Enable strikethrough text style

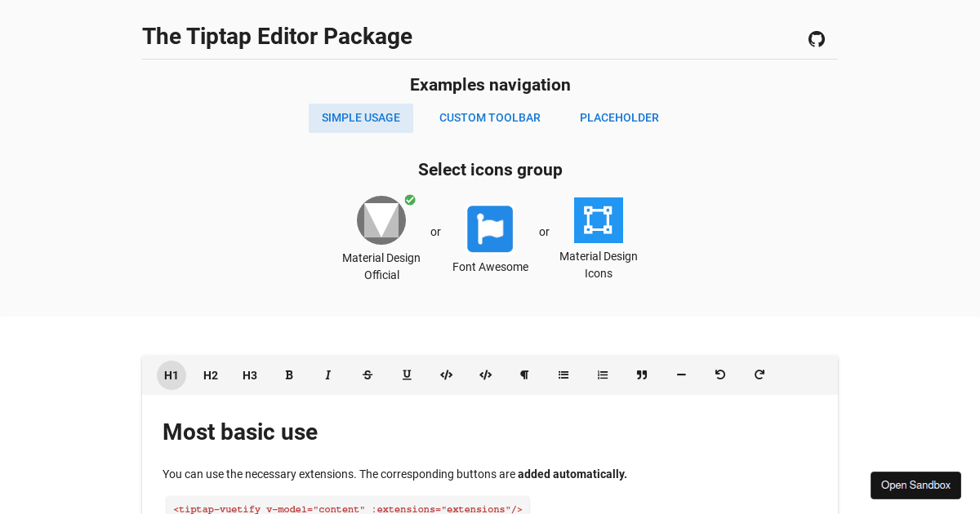tap(367, 374)
